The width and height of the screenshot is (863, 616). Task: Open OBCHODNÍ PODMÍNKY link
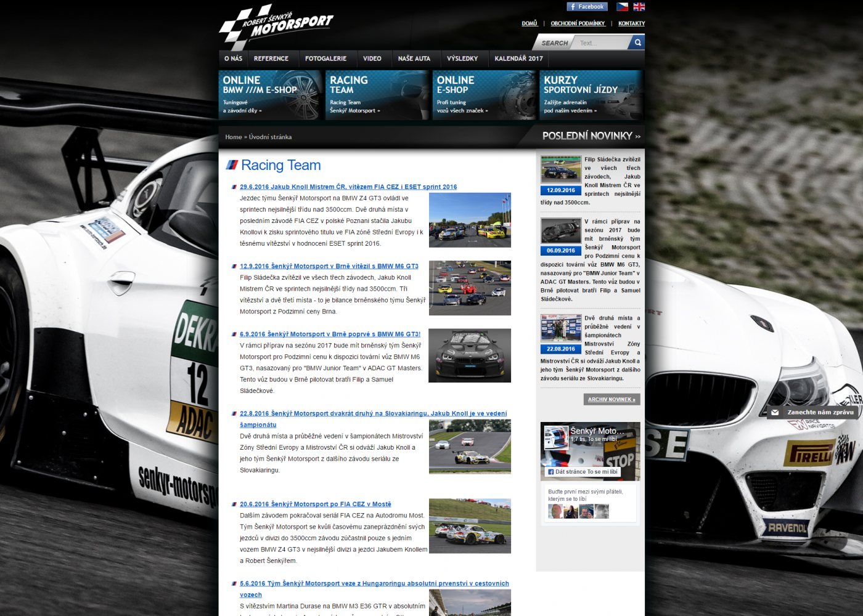[578, 23]
